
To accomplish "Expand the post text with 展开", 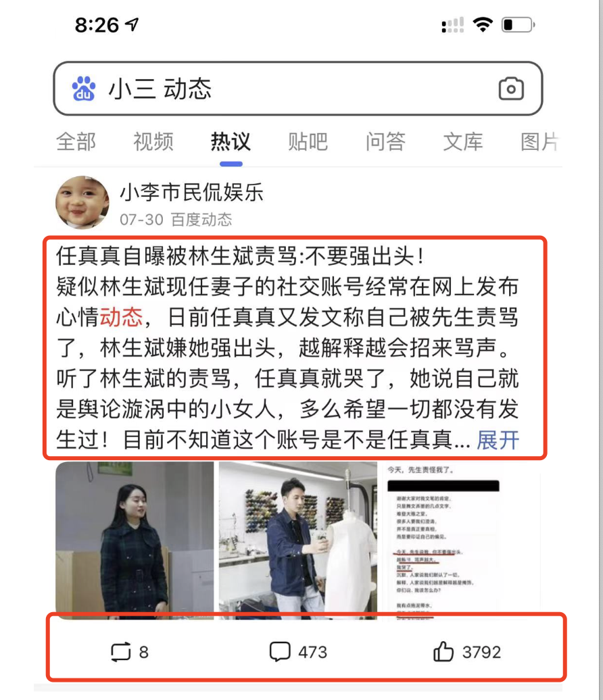I will click(498, 440).
